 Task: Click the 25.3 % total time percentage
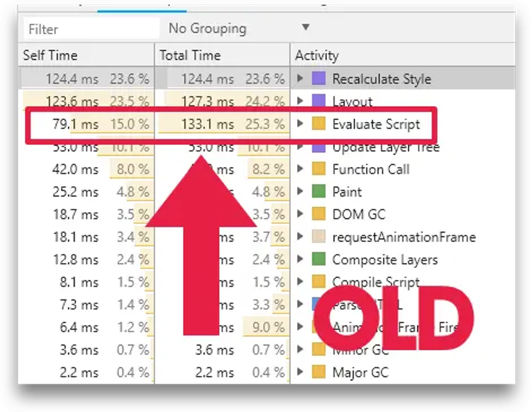coord(265,124)
